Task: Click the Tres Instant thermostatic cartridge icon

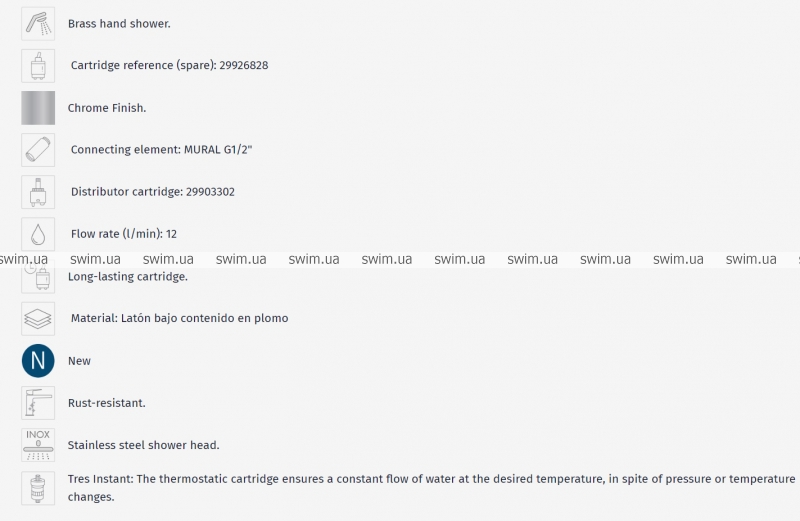Action: coord(38,487)
